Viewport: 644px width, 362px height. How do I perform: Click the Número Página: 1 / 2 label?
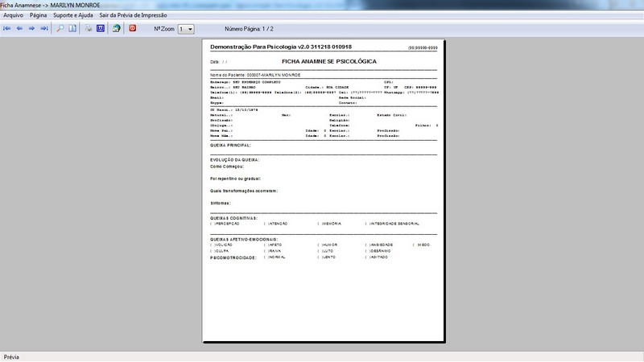pos(249,29)
